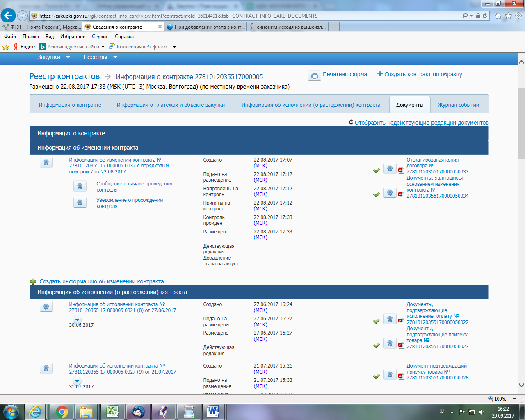
Task: Click the security lock icon in address bar
Action: coord(478,16)
